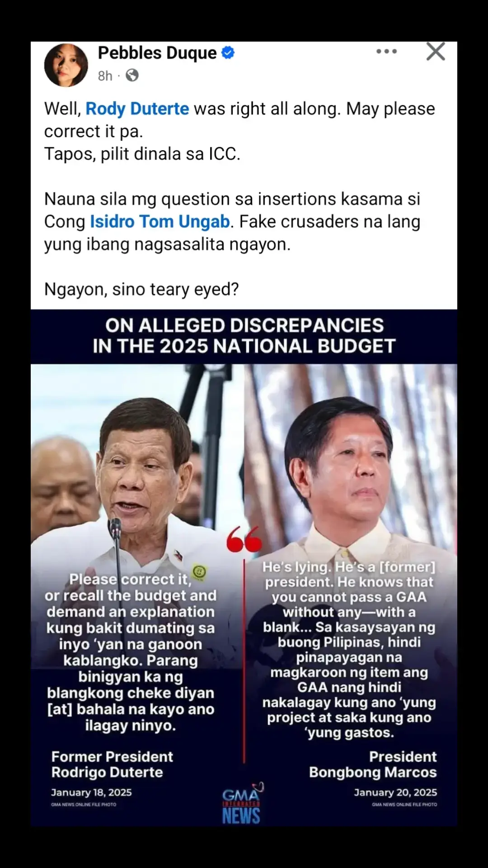The height and width of the screenshot is (868, 488).
Task: Click the 'He's lying' quote text
Action: [x=349, y=650]
